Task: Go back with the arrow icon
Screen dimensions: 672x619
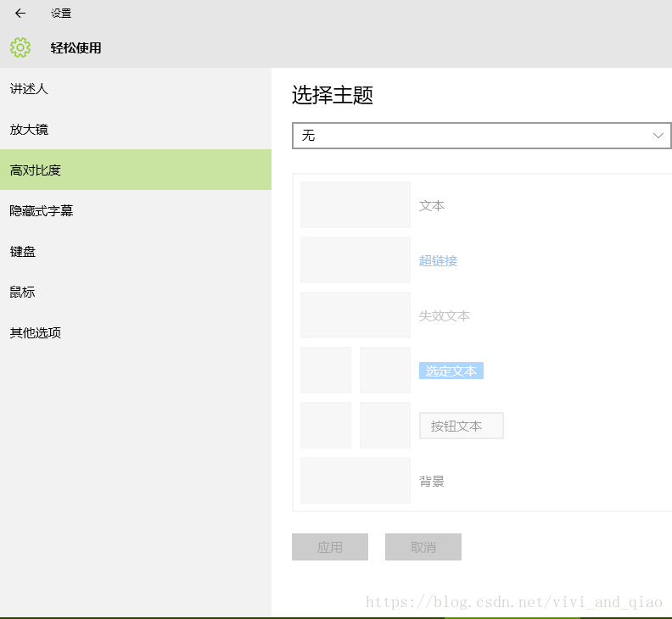Action: click(20, 14)
